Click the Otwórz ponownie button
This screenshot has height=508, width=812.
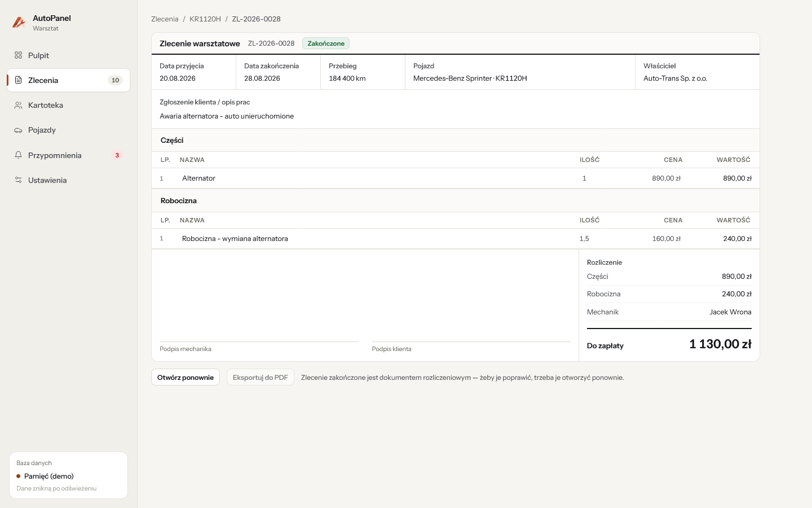pyautogui.click(x=186, y=378)
